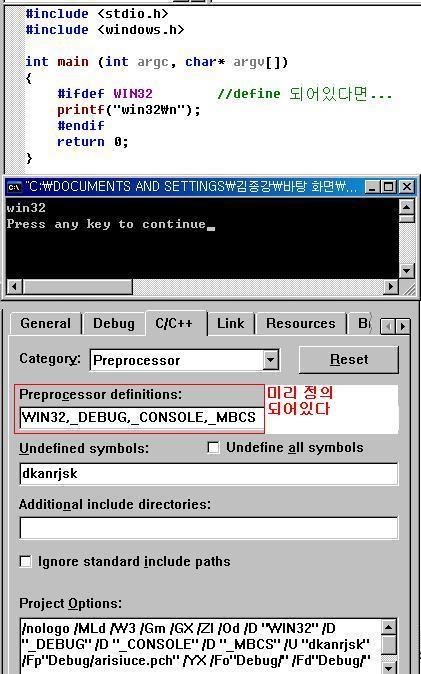Click the #ifdef WIN32 directive

(105, 94)
